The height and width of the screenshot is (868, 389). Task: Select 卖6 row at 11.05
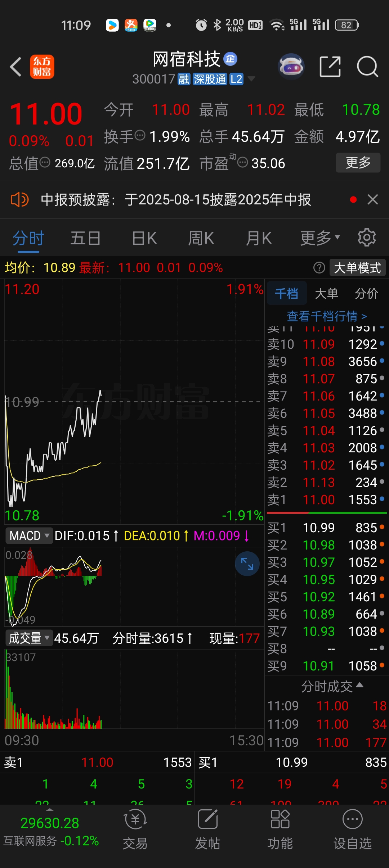point(326,413)
